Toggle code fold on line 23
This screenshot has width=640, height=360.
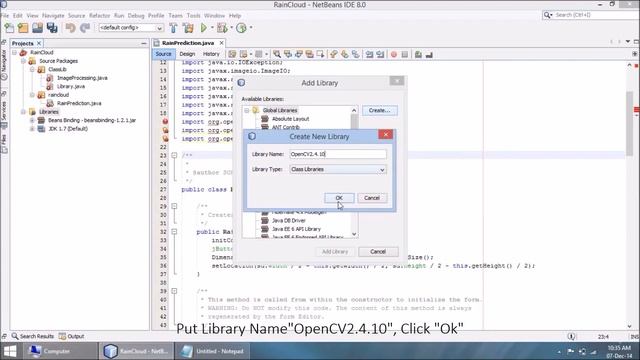pyautogui.click(x=174, y=156)
